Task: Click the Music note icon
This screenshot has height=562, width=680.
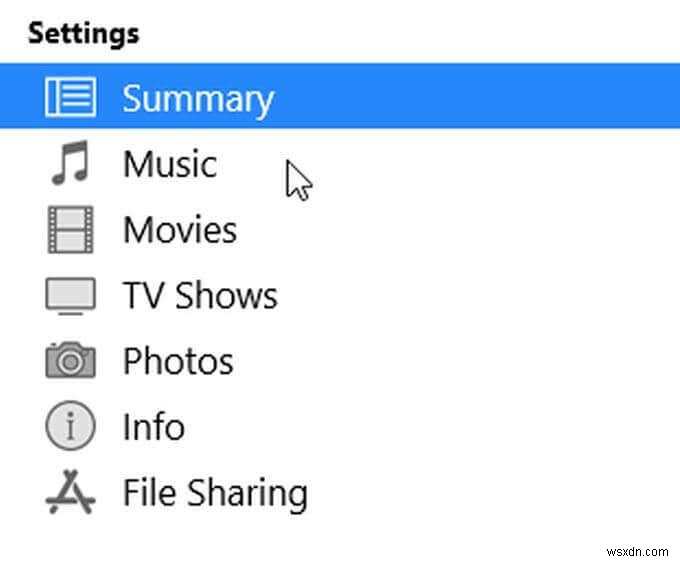Action: coord(70,164)
